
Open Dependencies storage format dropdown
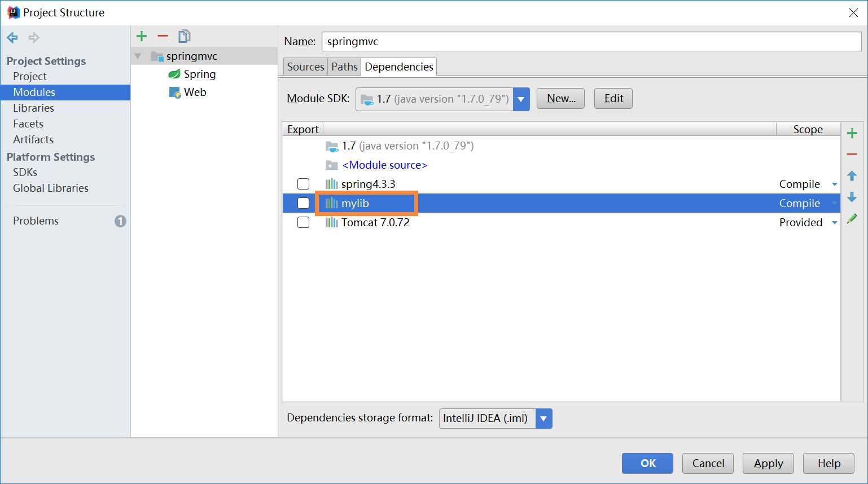coord(543,419)
